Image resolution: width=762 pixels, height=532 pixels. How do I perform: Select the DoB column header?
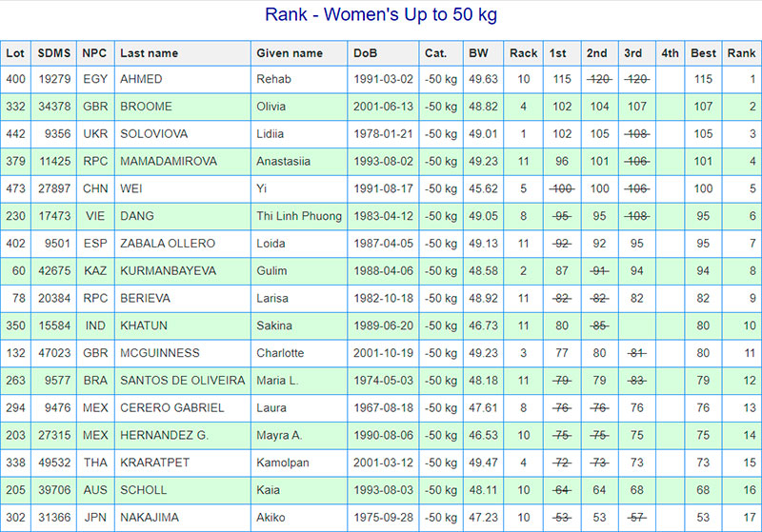click(364, 53)
